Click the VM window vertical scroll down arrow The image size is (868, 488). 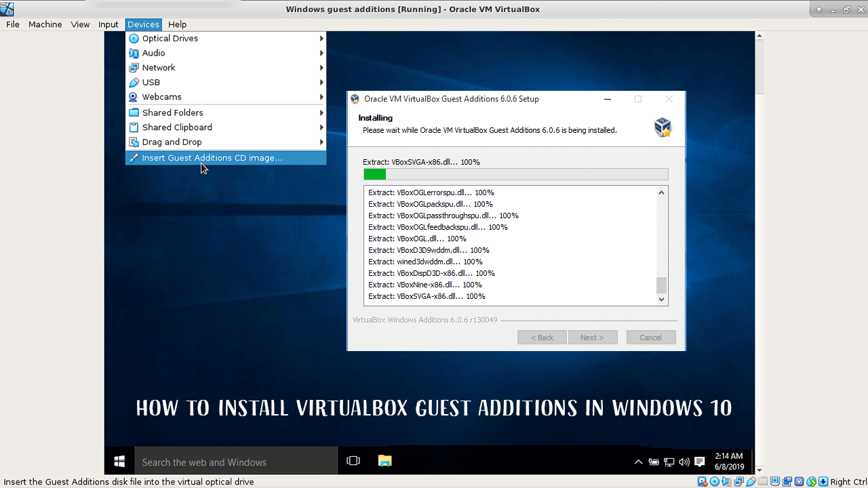759,470
